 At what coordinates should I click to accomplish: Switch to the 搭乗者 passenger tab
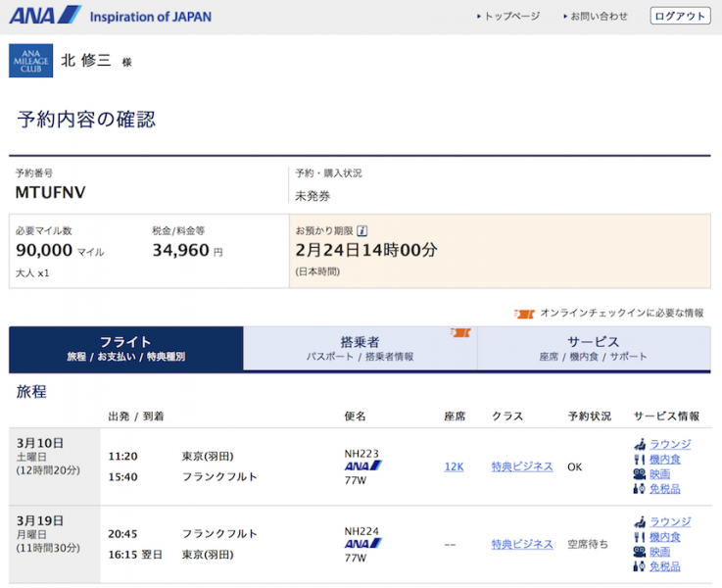[x=361, y=349]
